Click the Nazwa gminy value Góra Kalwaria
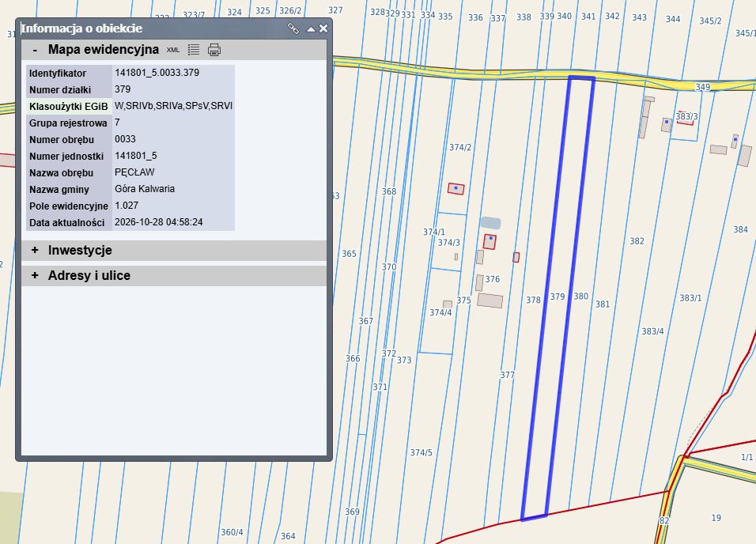The image size is (756, 544). point(145,189)
